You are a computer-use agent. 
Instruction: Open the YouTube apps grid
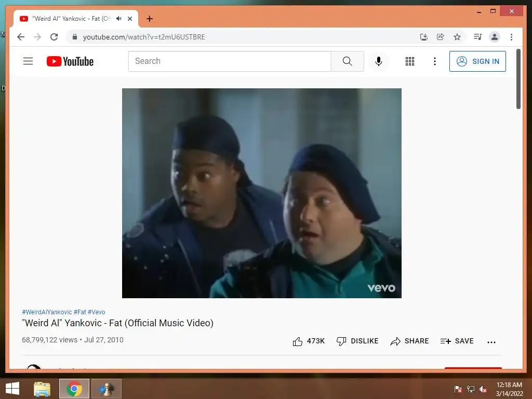tap(409, 61)
